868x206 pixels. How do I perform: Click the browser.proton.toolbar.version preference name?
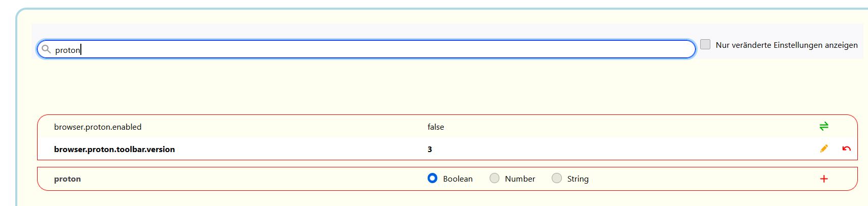pyautogui.click(x=114, y=150)
